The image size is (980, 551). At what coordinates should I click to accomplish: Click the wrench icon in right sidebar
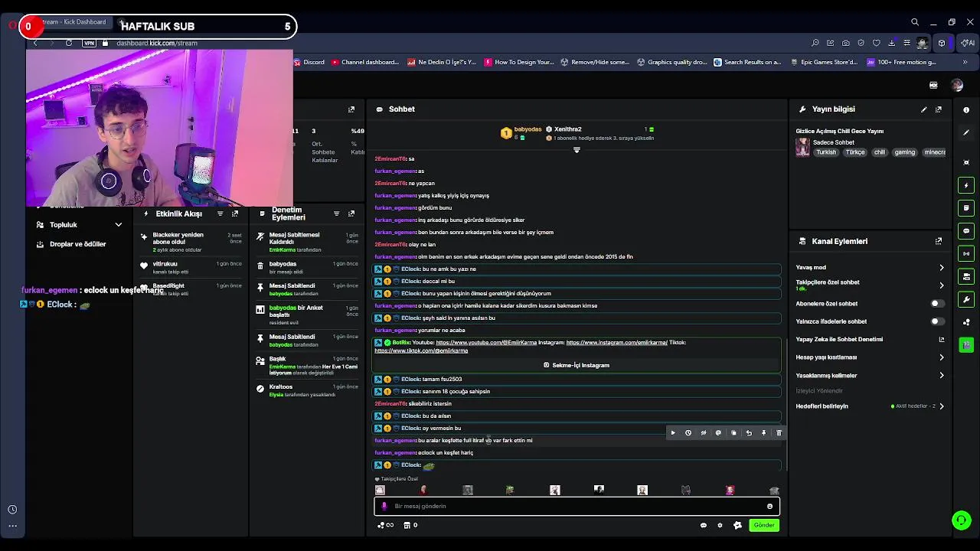coord(966,299)
